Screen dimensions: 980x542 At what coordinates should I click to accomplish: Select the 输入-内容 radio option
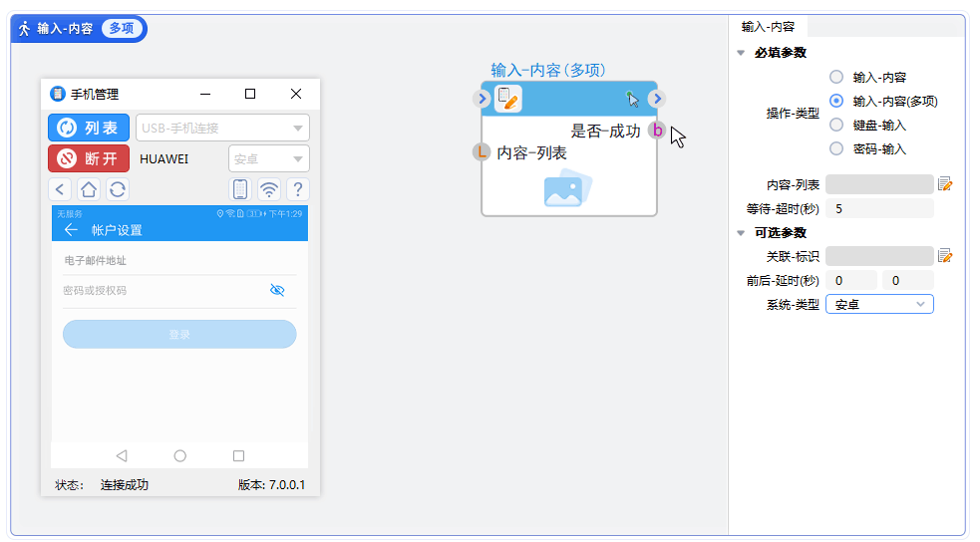[836, 77]
